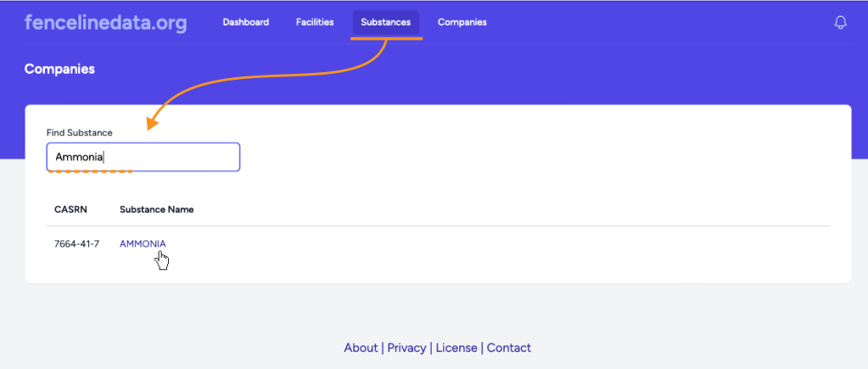Image resolution: width=868 pixels, height=369 pixels.
Task: Follow the Contact footer link
Action: click(x=509, y=348)
